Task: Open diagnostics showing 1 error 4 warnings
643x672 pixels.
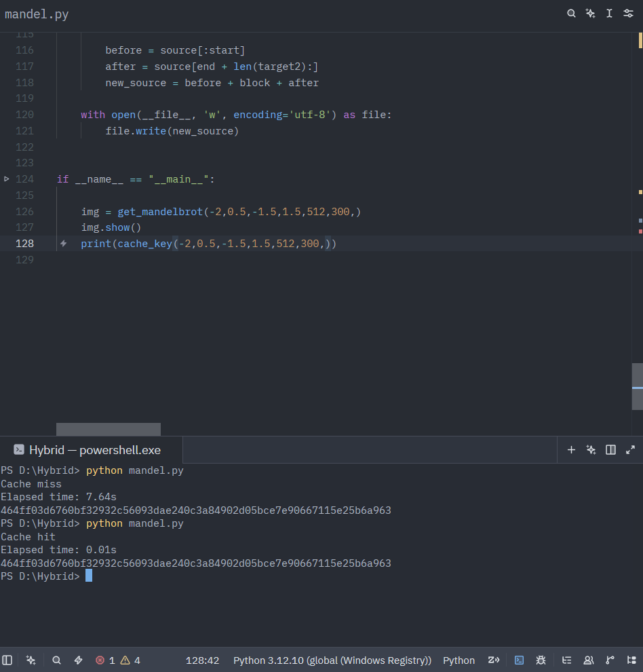Action: click(x=118, y=660)
